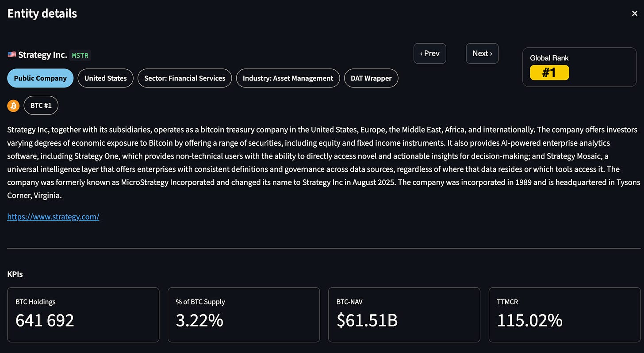Click the Industry: Asset Management tag

tap(288, 78)
